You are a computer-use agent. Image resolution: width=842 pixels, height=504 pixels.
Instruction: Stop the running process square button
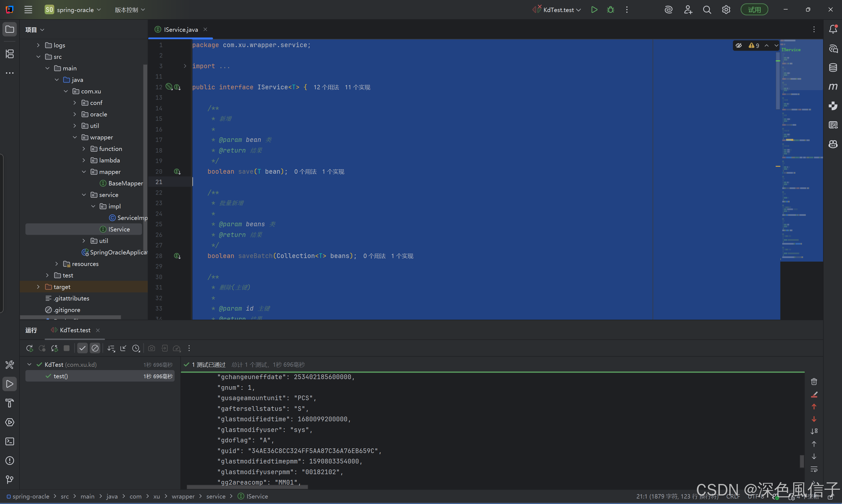(x=67, y=348)
